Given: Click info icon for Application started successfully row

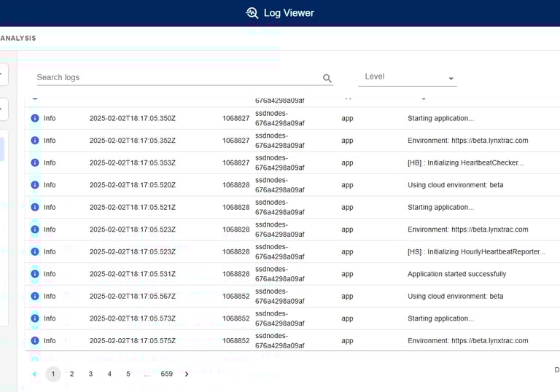Looking at the screenshot, I should [35, 274].
